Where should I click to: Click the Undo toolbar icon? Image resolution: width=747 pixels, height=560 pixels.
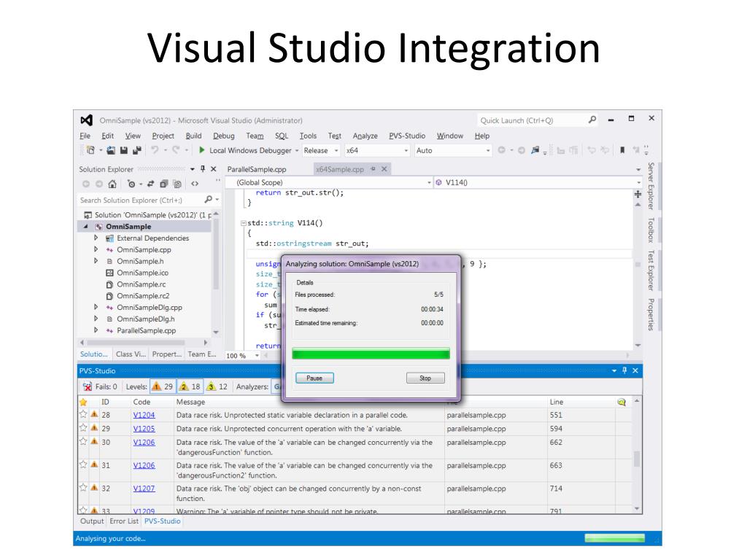[x=155, y=150]
